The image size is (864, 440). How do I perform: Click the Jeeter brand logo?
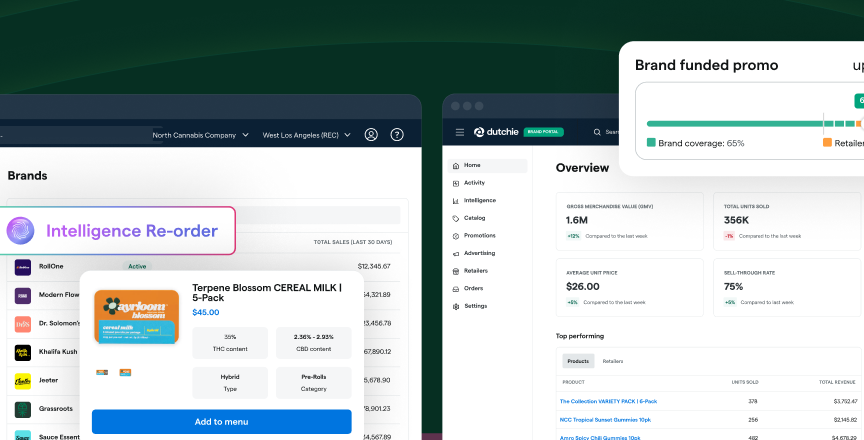tap(23, 381)
